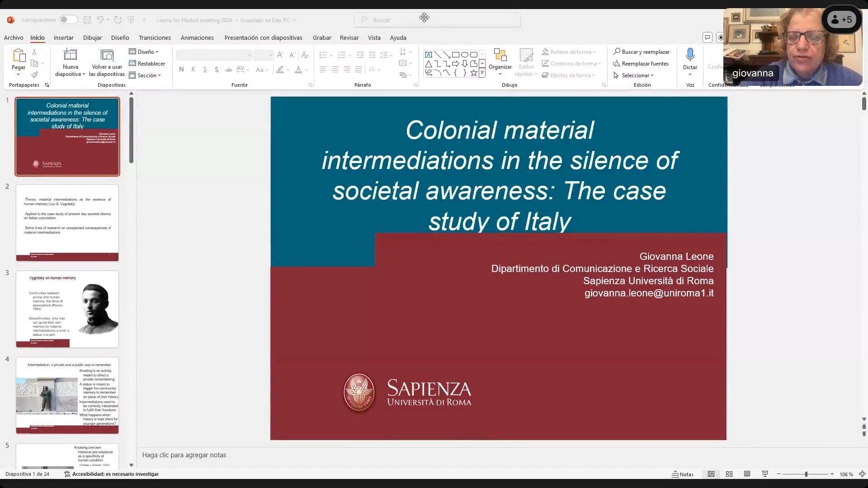Click the numbered list icon
The height and width of the screenshot is (488, 868).
pyautogui.click(x=342, y=55)
